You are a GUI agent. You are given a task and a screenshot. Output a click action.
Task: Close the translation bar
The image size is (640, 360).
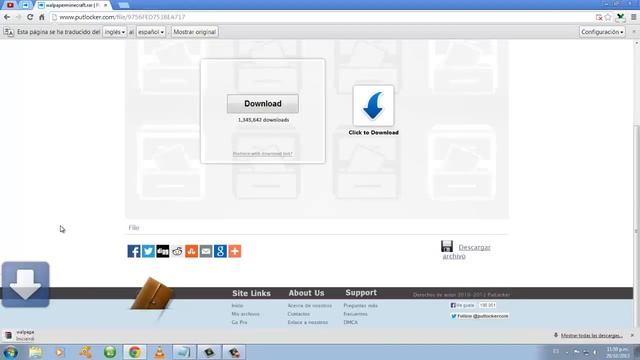click(634, 32)
